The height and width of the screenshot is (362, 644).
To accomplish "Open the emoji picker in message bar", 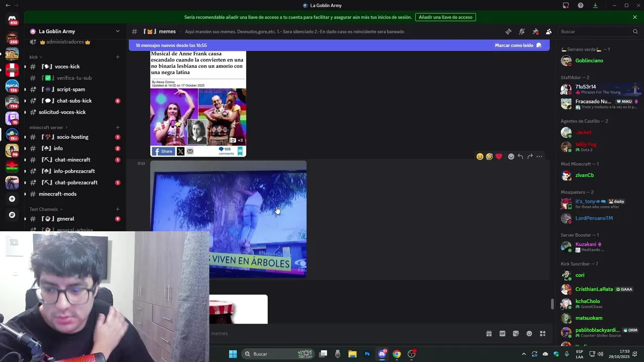I will tap(529, 333).
